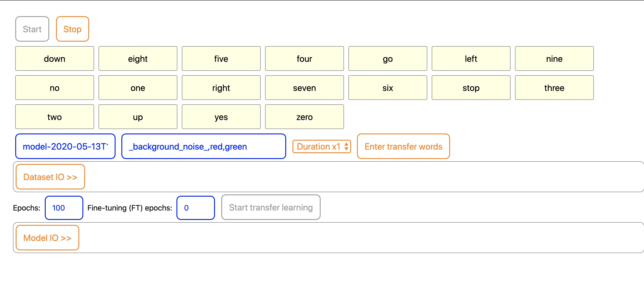This screenshot has height=301, width=644.
Task: Click the Stop button
Action: pos(72,29)
